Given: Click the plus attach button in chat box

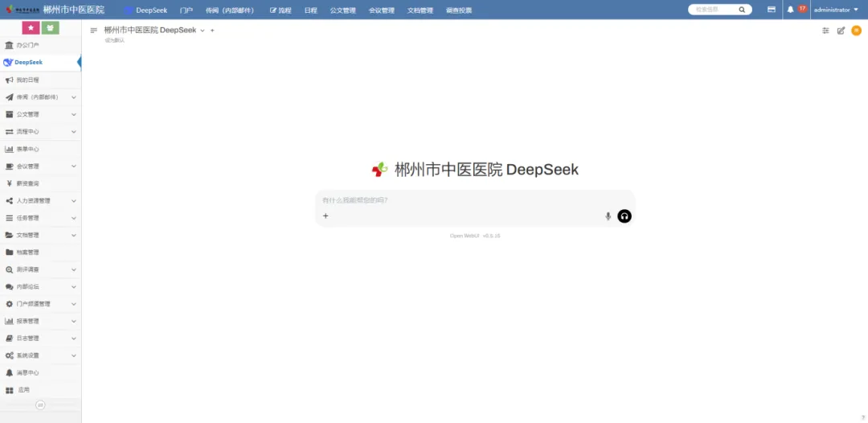Looking at the screenshot, I should pos(325,216).
